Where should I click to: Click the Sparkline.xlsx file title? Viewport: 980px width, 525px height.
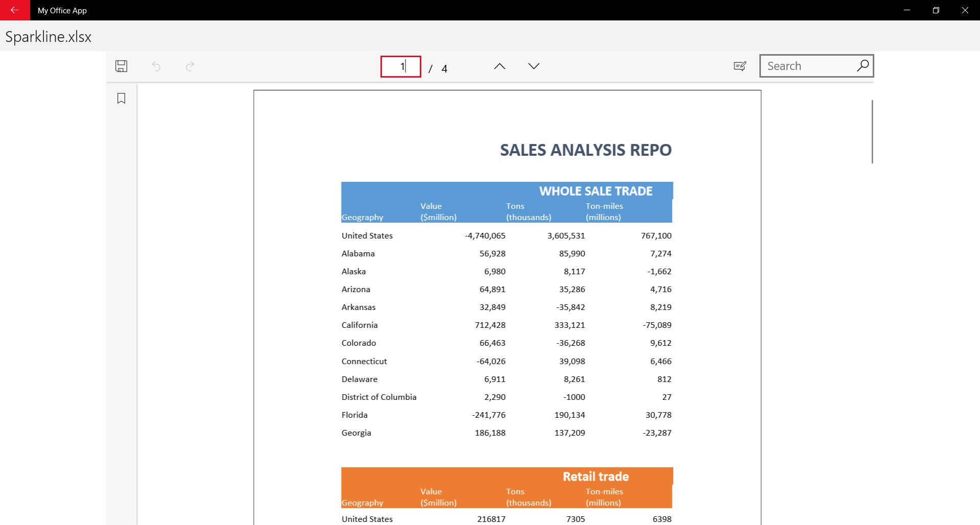coord(49,37)
